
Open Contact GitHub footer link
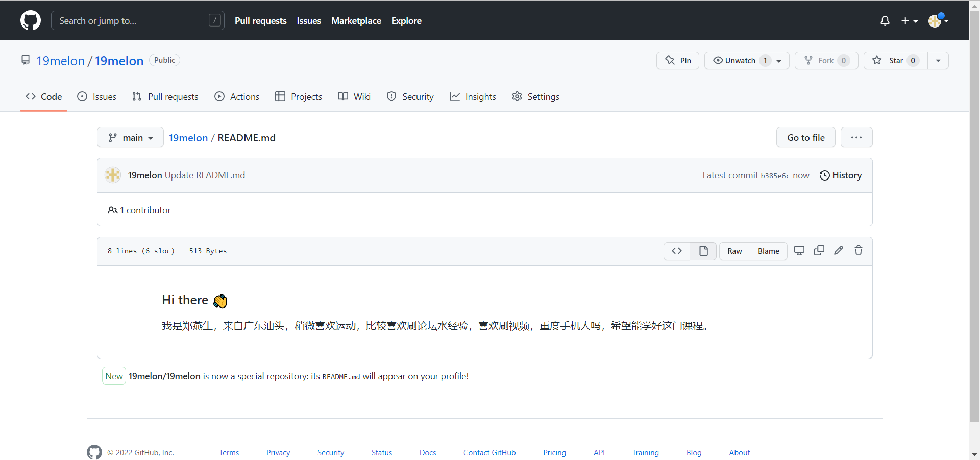coord(489,453)
